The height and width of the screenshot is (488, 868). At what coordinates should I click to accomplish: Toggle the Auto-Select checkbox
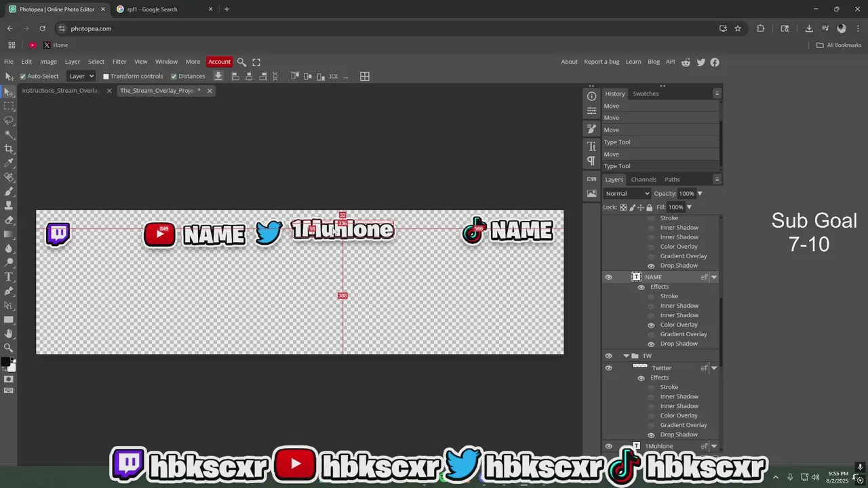pyautogui.click(x=22, y=77)
